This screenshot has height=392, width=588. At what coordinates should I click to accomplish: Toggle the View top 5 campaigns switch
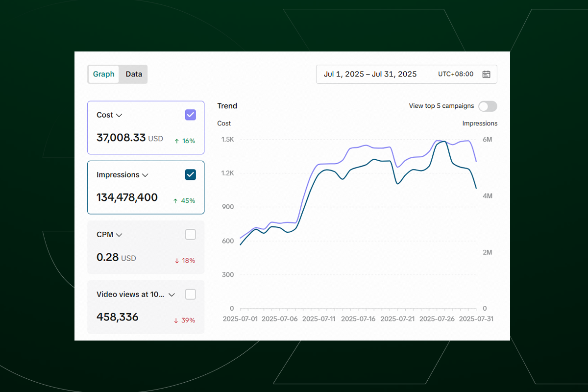[488, 106]
